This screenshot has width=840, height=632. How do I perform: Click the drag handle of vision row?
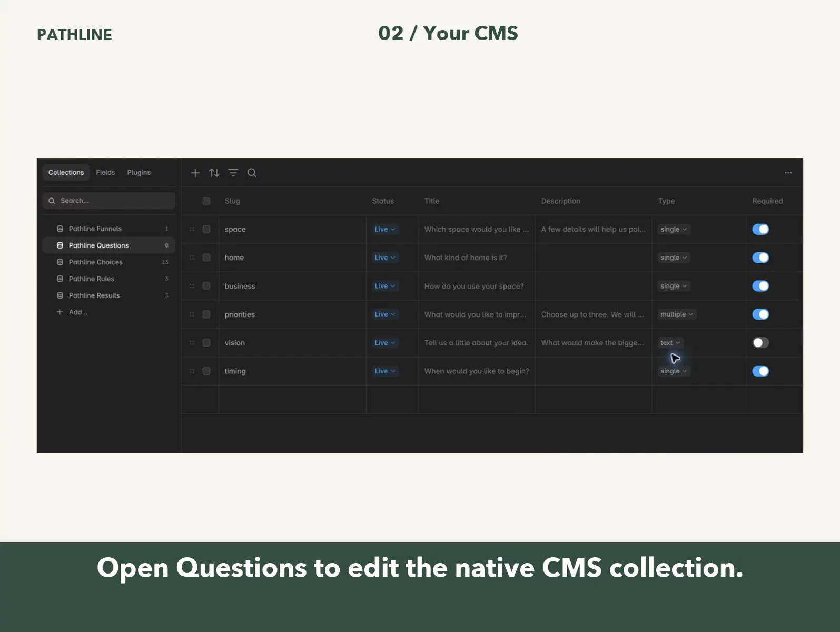pos(192,343)
